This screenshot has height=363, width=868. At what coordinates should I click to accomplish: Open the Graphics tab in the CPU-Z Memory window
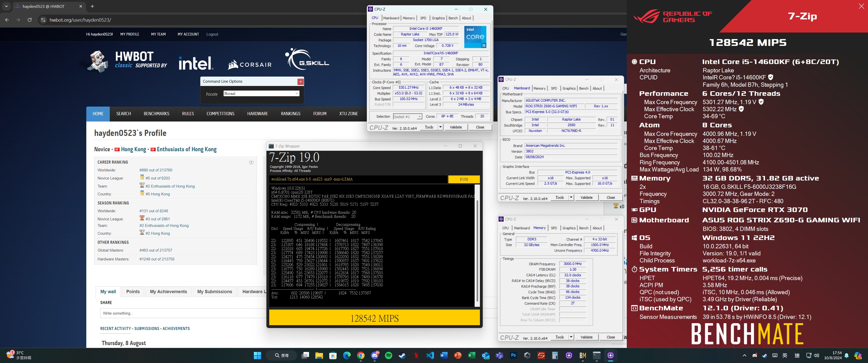point(569,228)
